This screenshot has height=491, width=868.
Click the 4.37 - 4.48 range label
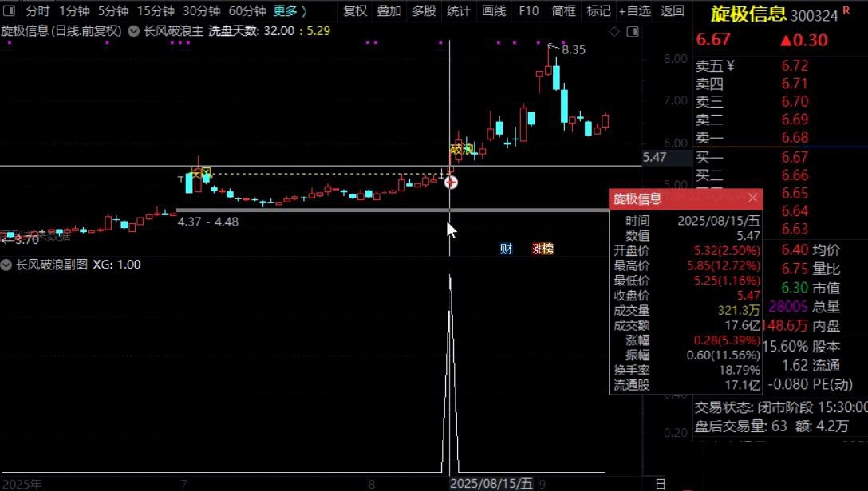coord(208,222)
